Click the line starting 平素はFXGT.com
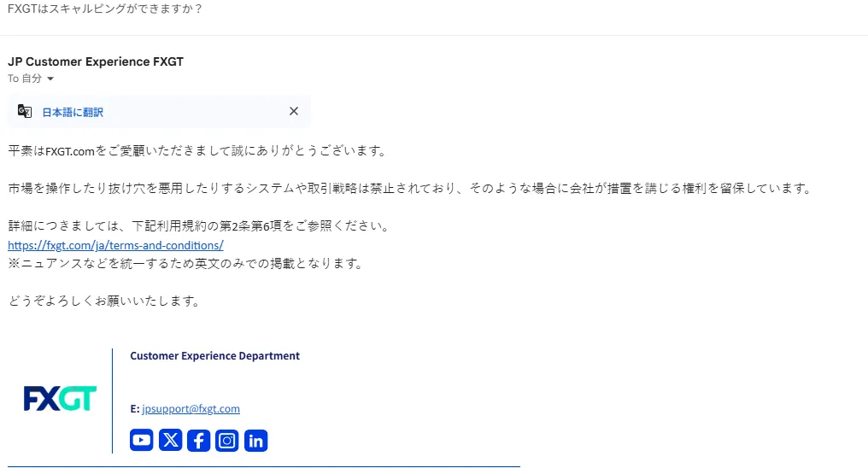The width and height of the screenshot is (868, 468). (x=198, y=150)
